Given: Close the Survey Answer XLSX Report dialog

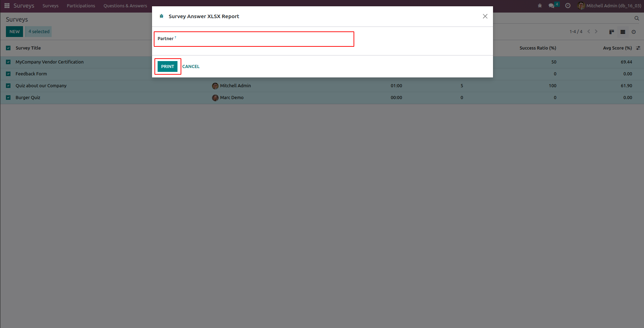Looking at the screenshot, I should pyautogui.click(x=485, y=16).
